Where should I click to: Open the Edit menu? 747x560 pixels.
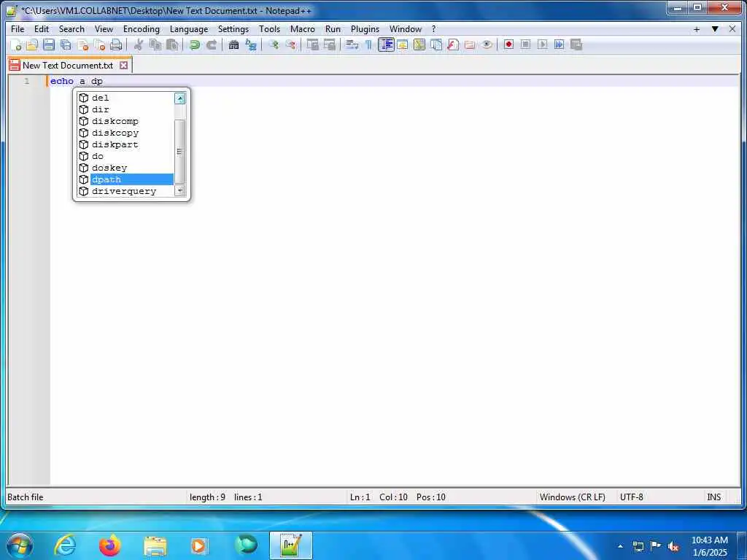42,29
